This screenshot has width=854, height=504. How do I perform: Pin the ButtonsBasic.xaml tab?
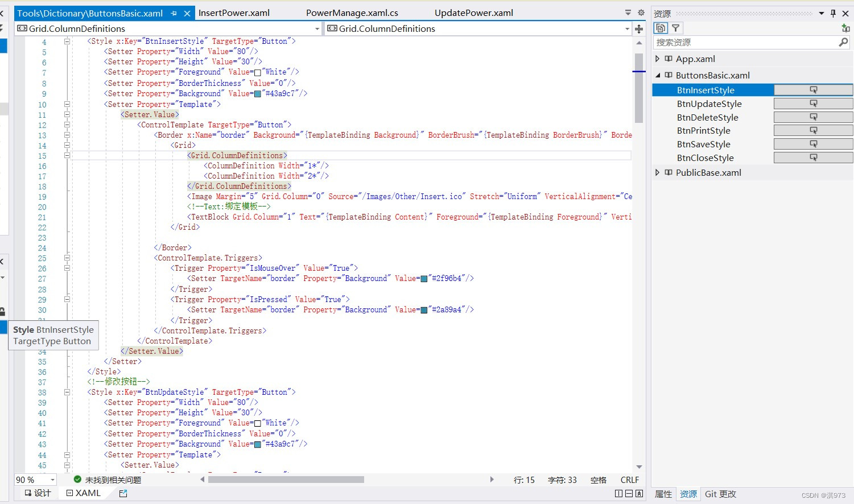pyautogui.click(x=174, y=13)
